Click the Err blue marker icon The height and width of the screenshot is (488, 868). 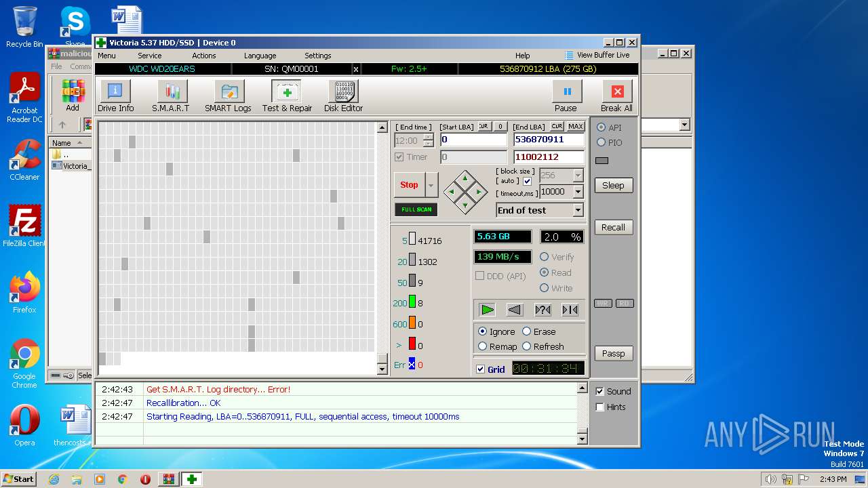pyautogui.click(x=412, y=364)
